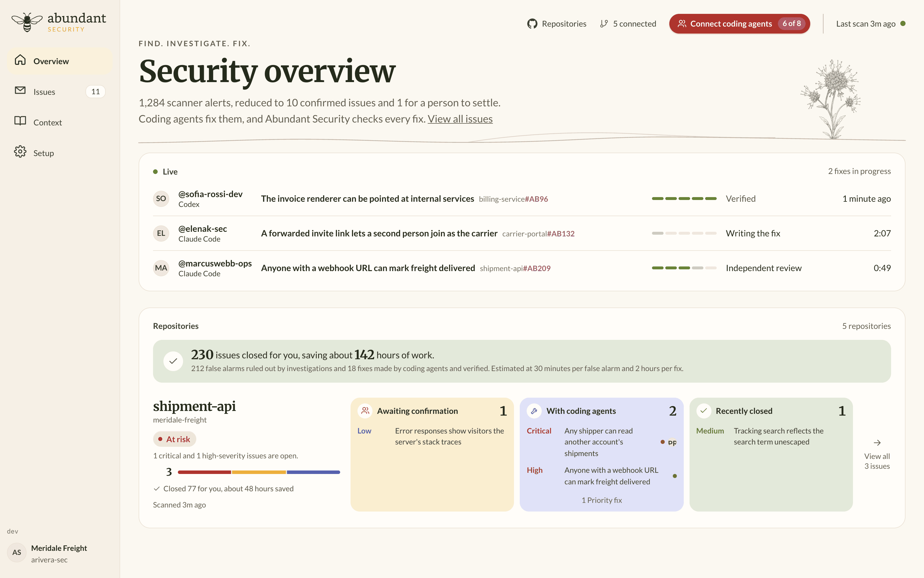Open Context from the sidebar
This screenshot has height=578, width=924.
(x=60, y=122)
